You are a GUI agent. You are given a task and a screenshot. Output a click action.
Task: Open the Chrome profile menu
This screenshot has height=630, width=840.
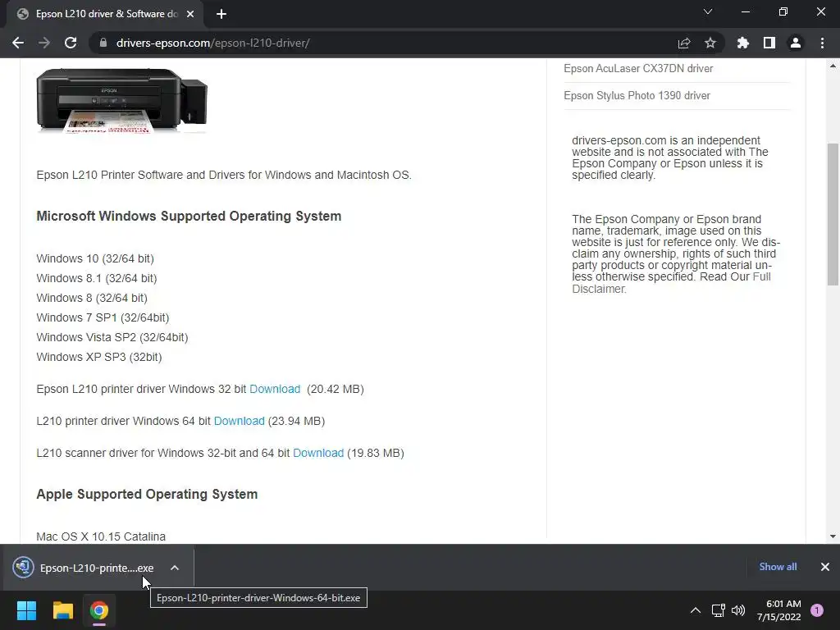click(x=796, y=43)
